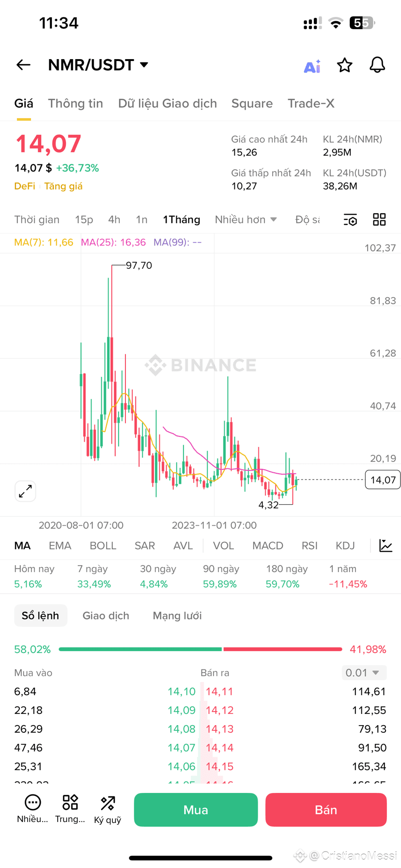Toggle the VOL indicator
This screenshot has width=401, height=868.
(224, 546)
